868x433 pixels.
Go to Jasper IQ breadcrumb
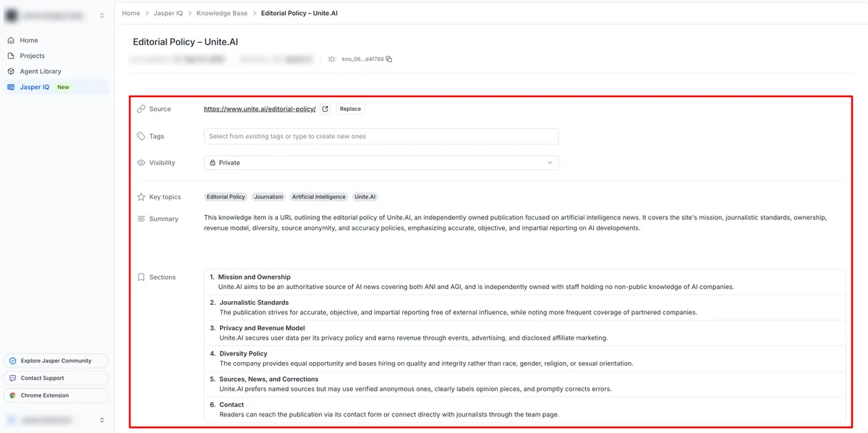pos(169,13)
